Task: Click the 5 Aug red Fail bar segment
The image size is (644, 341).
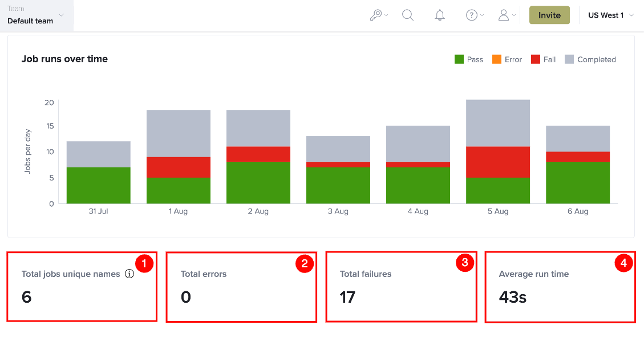Action: [498, 162]
